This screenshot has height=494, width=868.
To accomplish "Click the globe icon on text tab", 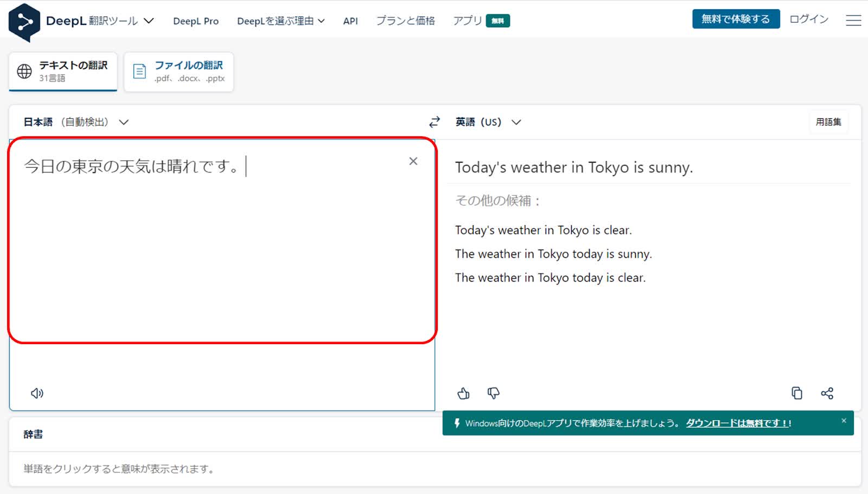I will pyautogui.click(x=24, y=71).
